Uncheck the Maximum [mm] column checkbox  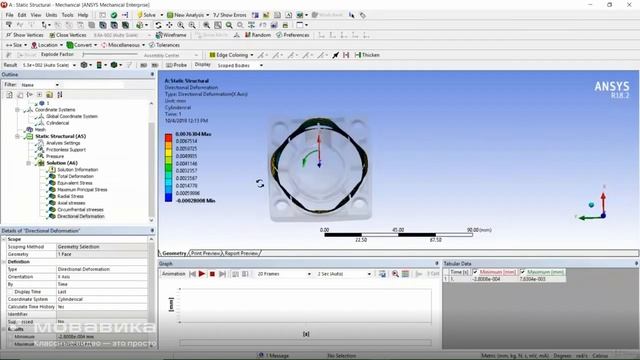[522, 272]
